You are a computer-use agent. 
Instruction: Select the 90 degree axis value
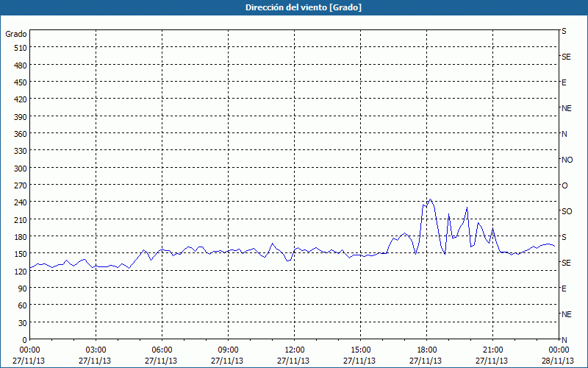click(x=23, y=289)
